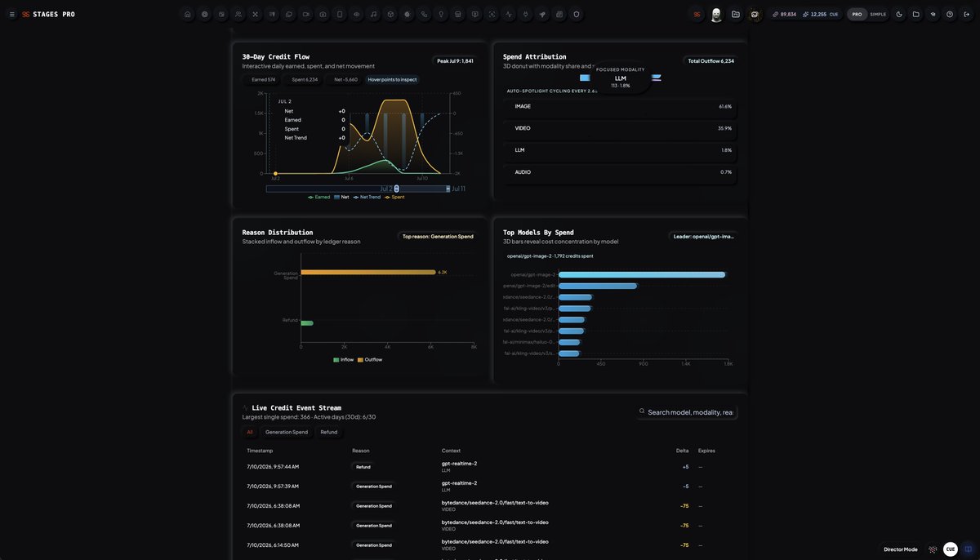Click the sparkle icon beside Director Mode
Viewport: 980px width, 560px height.
pos(933,549)
